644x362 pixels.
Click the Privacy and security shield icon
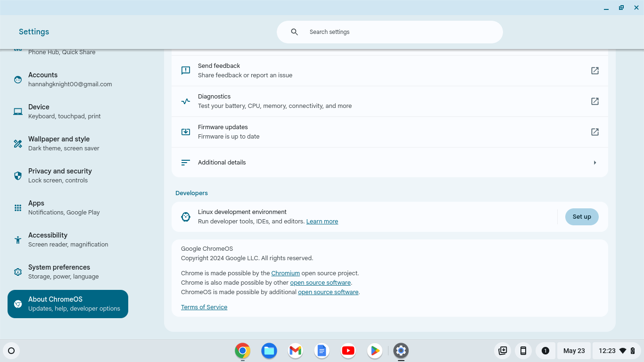coord(18,176)
